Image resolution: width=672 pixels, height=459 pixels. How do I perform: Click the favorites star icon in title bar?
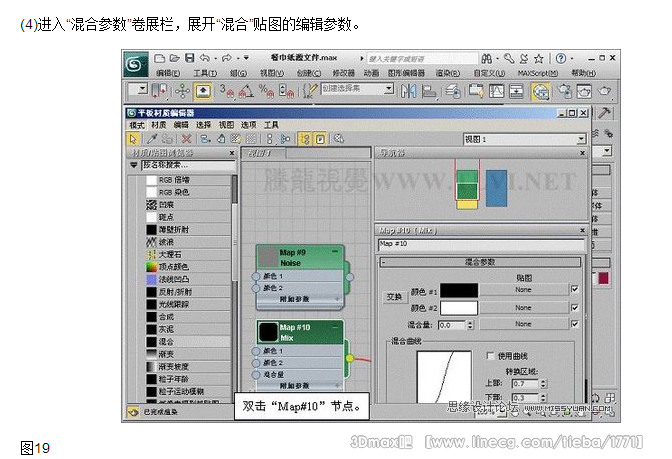(539, 58)
